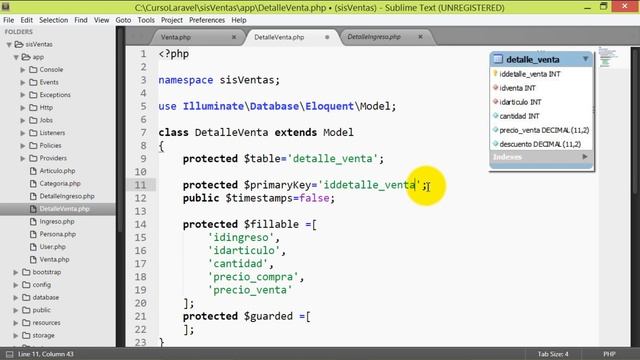
Task: Expand the Console folder
Action: tap(23, 70)
